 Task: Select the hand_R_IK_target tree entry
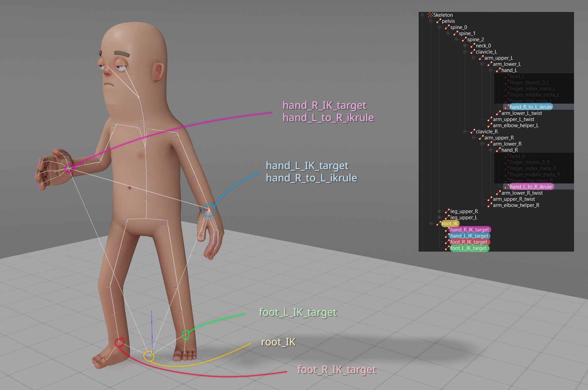pos(469,230)
